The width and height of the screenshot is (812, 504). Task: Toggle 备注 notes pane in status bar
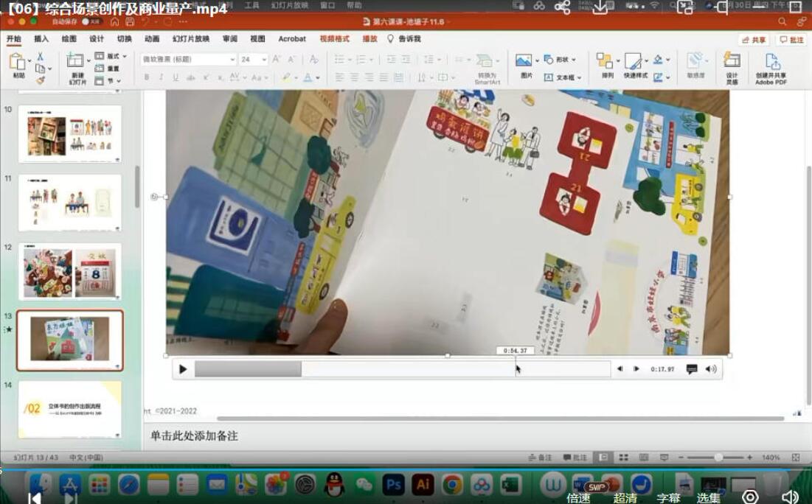pos(540,458)
